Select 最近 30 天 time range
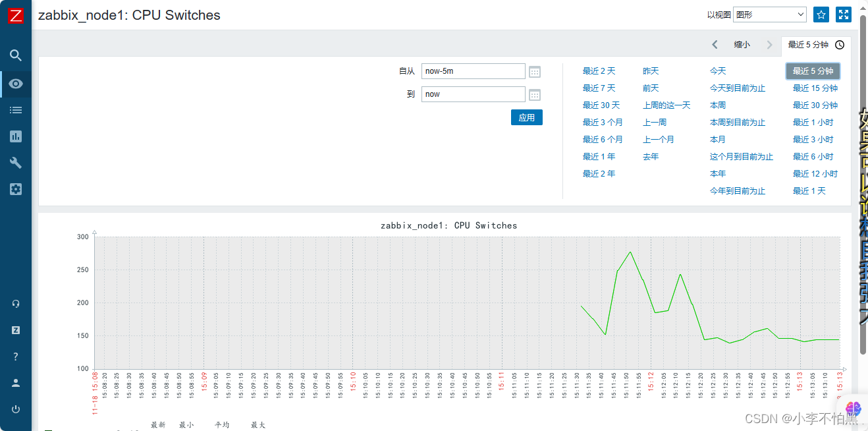 tap(601, 105)
